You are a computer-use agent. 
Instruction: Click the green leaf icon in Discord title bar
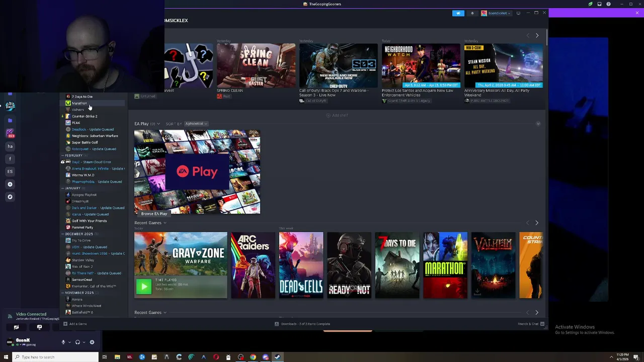pos(590,4)
